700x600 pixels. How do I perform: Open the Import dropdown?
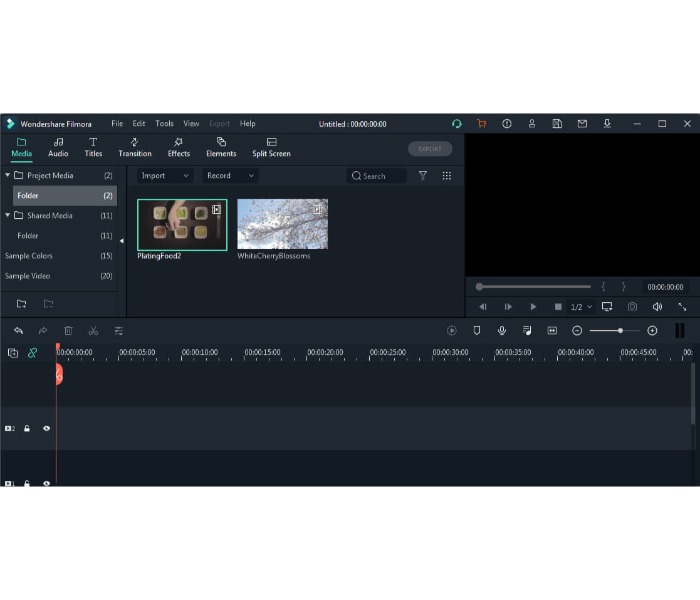[x=164, y=175]
